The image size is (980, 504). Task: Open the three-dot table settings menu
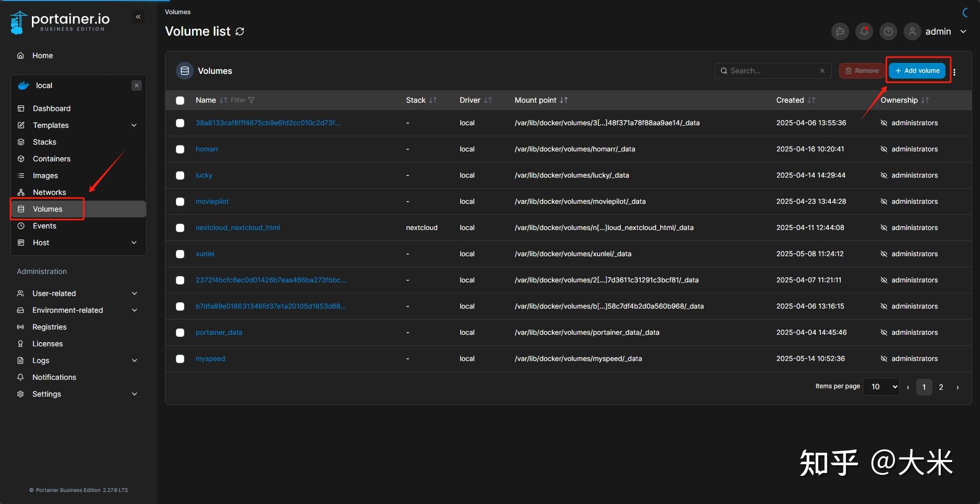(954, 72)
